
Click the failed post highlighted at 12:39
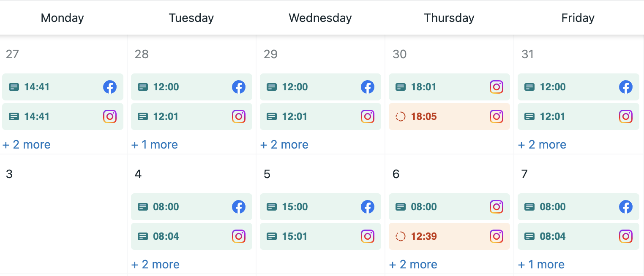coord(449,236)
